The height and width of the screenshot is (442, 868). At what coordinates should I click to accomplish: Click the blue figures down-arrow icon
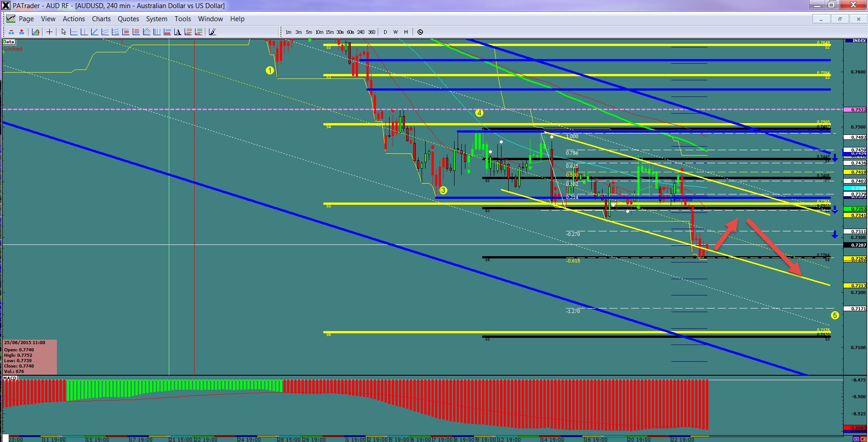pyautogui.click(x=11, y=32)
